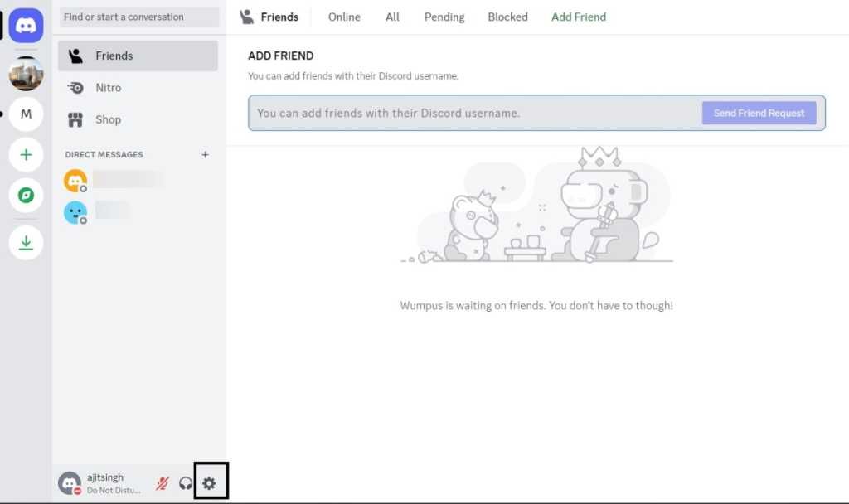Click the Download Apps arrow icon
This screenshot has height=504, width=849.
coord(26,242)
